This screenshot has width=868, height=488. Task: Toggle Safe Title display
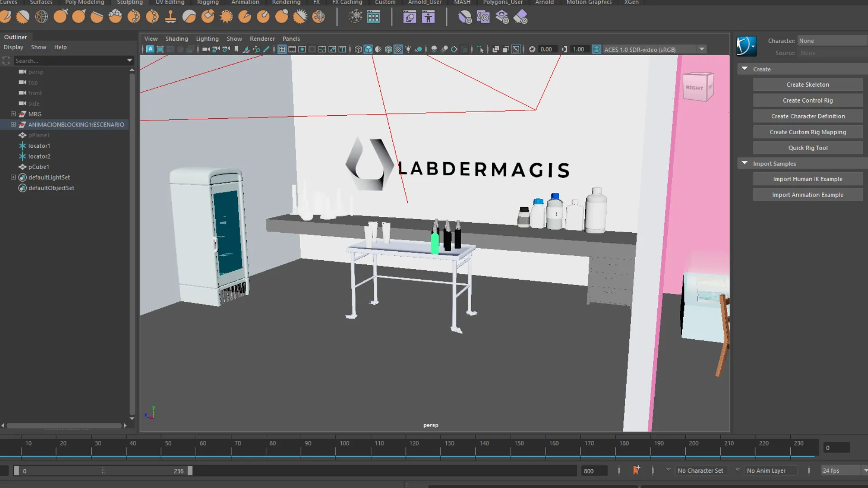tap(342, 49)
